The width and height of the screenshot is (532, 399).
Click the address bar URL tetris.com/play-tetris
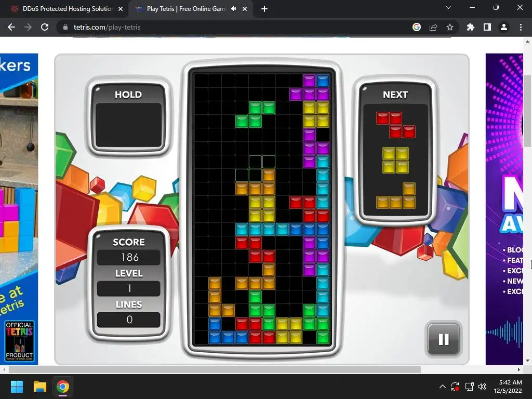107,27
